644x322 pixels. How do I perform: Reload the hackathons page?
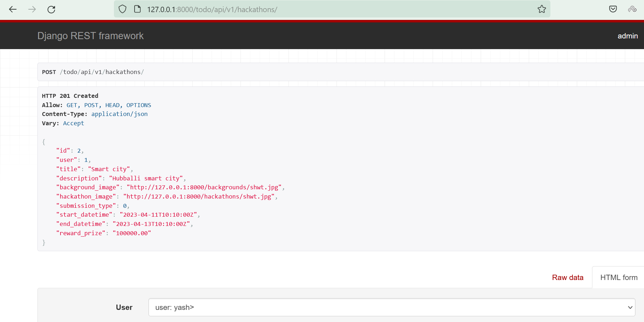pyautogui.click(x=51, y=9)
